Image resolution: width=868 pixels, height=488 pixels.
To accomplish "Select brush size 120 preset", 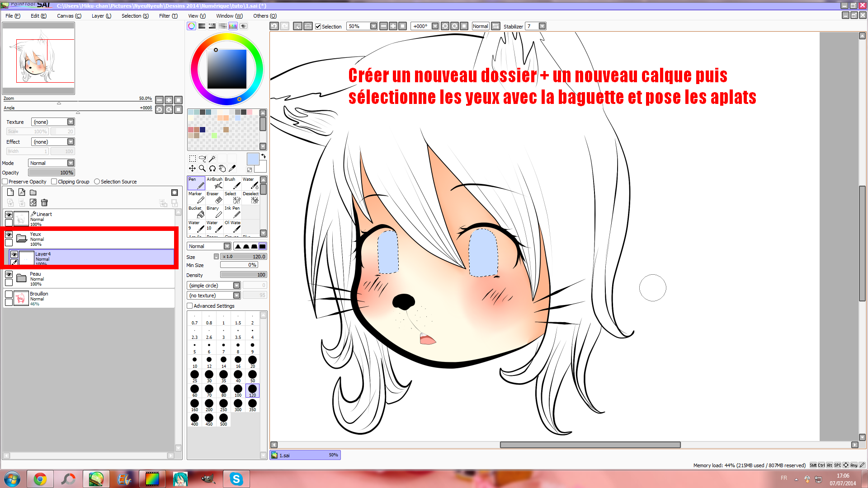I will 252,390.
